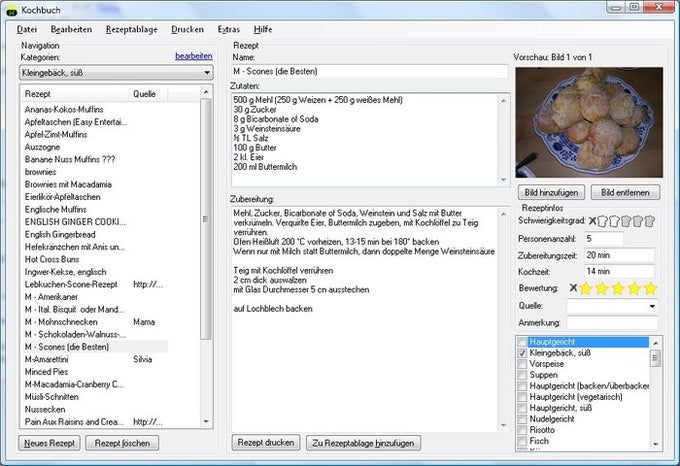680x466 pixels.
Task: Check Hauptgericht (backen/überbacken) checkbox
Action: [522, 386]
